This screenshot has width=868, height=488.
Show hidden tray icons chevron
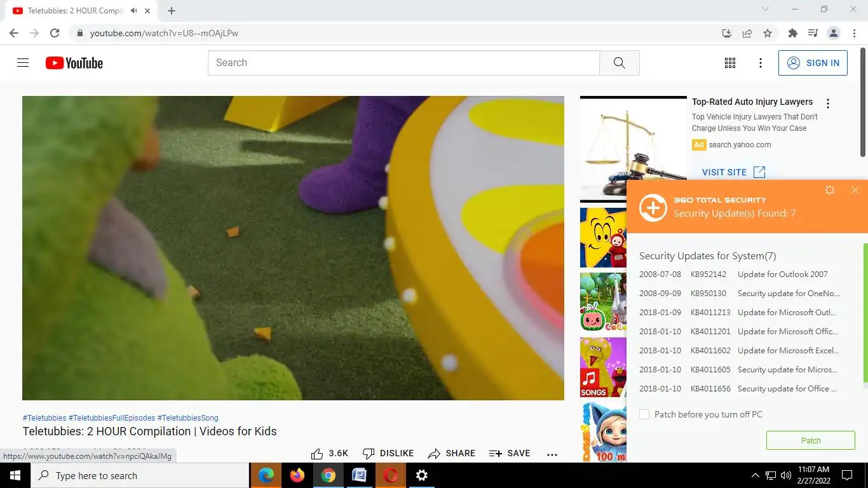click(x=755, y=475)
